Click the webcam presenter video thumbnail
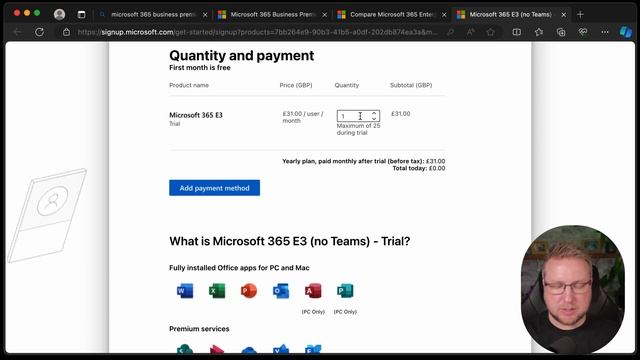 (573, 289)
